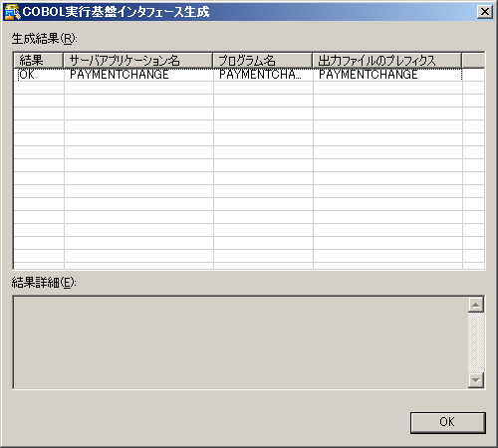This screenshot has width=498, height=448.
Task: Select PAYMENTCHANGE in server application name column
Action: pos(120,75)
